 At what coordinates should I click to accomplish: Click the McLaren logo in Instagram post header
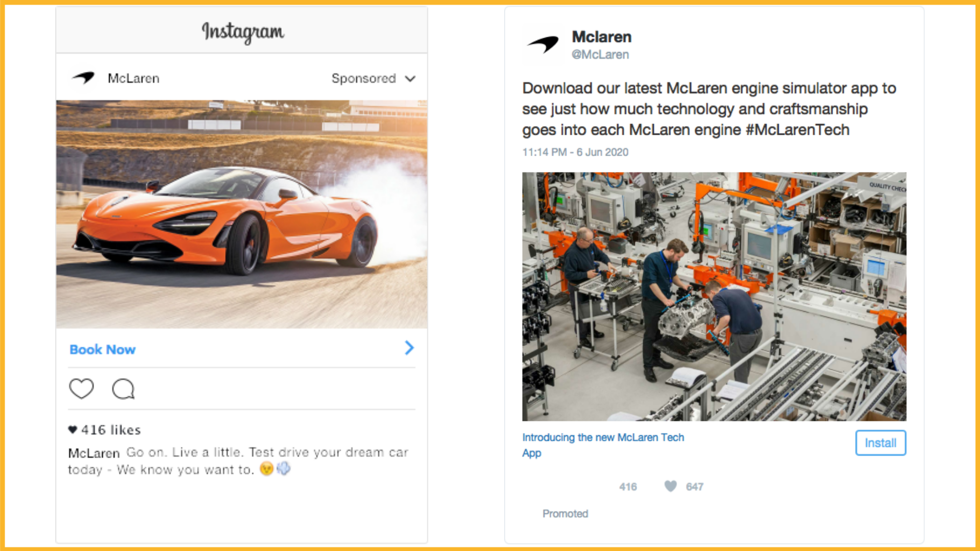[83, 78]
